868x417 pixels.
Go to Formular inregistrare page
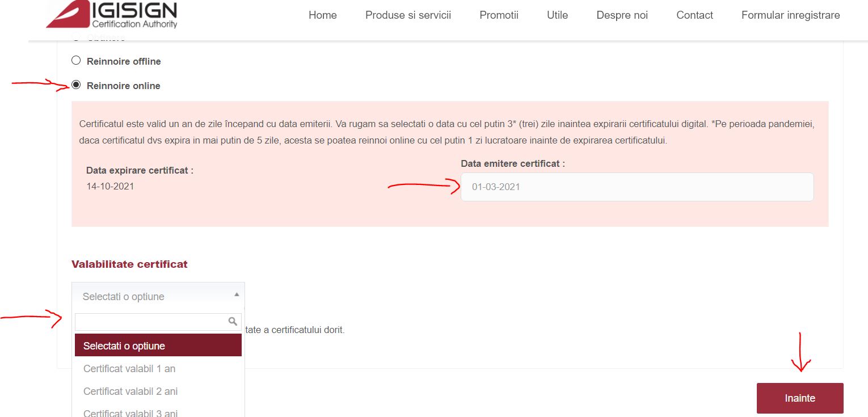pos(790,15)
